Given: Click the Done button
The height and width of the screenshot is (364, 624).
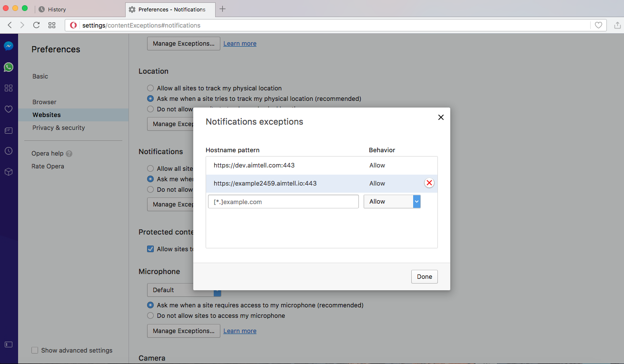Looking at the screenshot, I should click(424, 276).
